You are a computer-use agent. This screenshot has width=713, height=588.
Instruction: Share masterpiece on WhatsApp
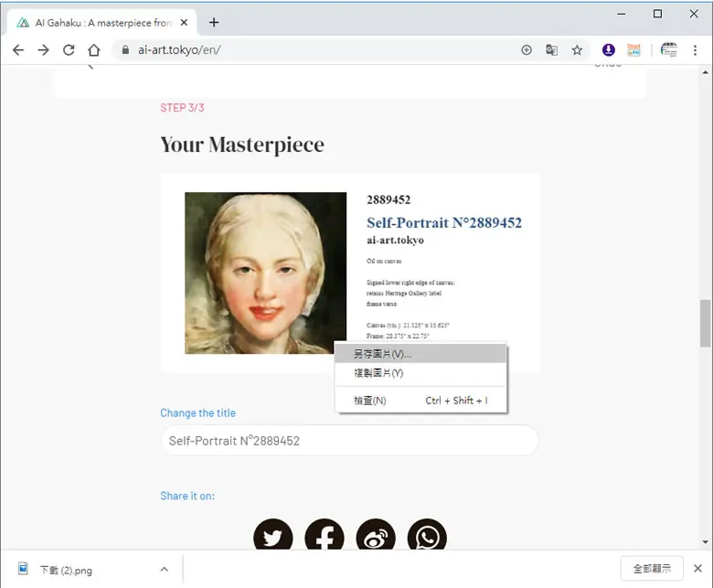point(427,535)
